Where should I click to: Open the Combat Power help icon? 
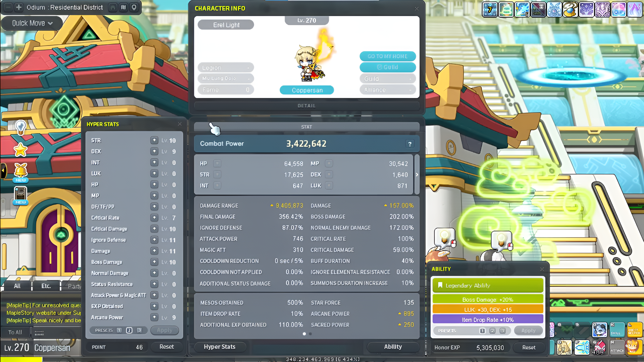click(410, 144)
